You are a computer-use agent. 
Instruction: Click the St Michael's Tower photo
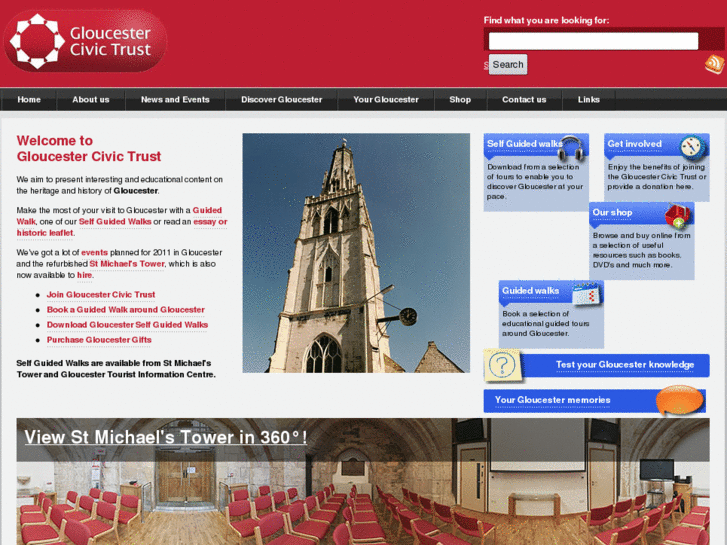coord(356,253)
